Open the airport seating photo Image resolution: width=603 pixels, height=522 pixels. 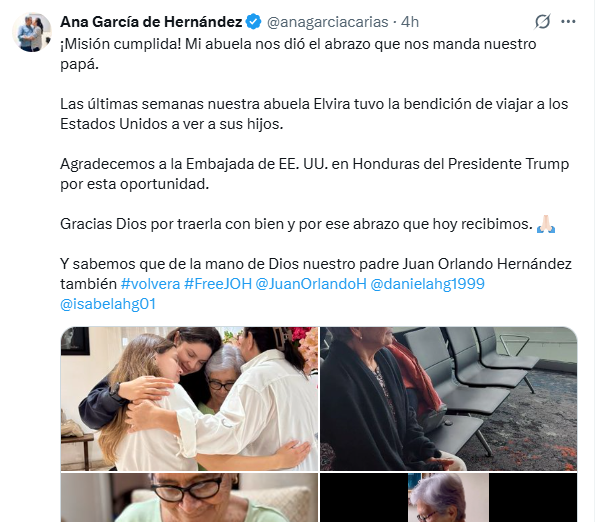pyautogui.click(x=448, y=399)
